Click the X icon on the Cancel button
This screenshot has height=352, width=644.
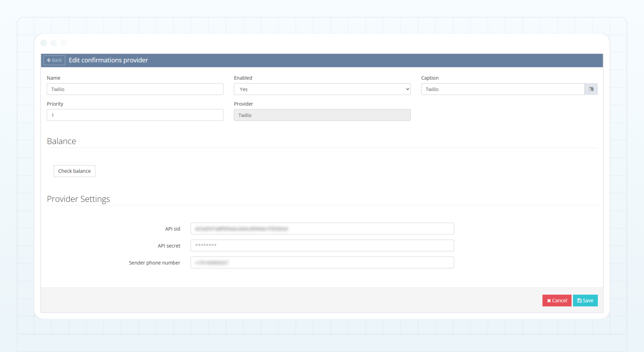coord(549,300)
